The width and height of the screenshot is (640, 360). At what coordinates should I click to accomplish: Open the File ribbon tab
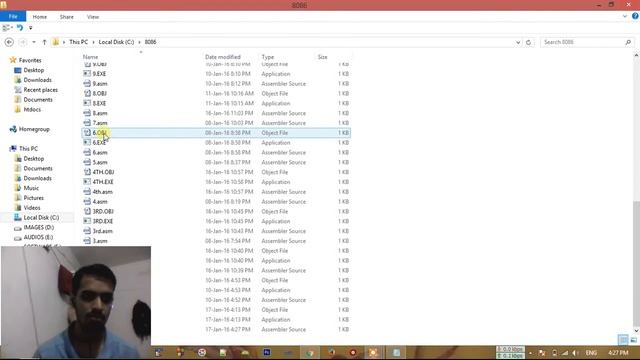[13, 17]
